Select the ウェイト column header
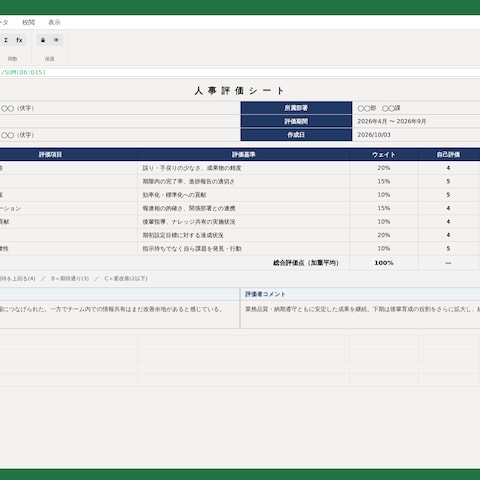The image size is (480, 480). tap(384, 155)
